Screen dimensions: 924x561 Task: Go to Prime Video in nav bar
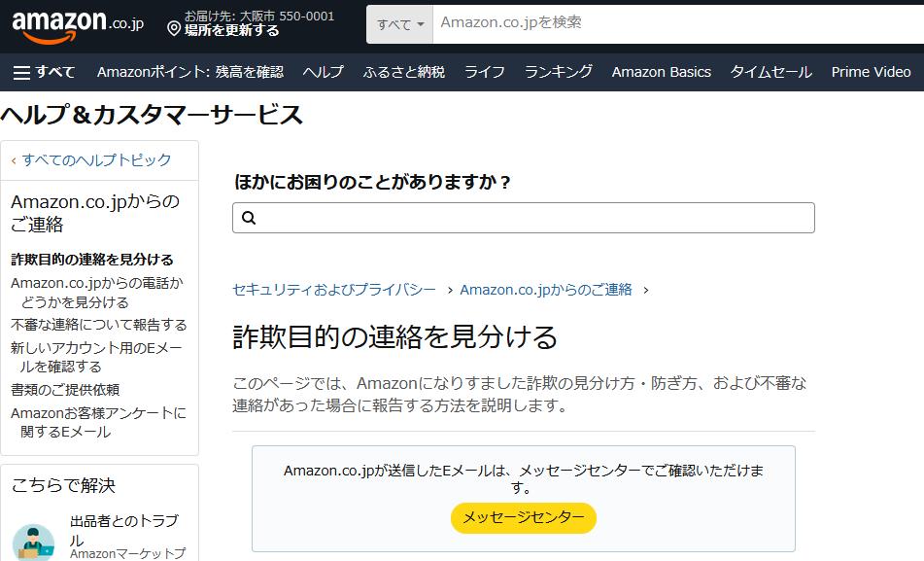[871, 72]
